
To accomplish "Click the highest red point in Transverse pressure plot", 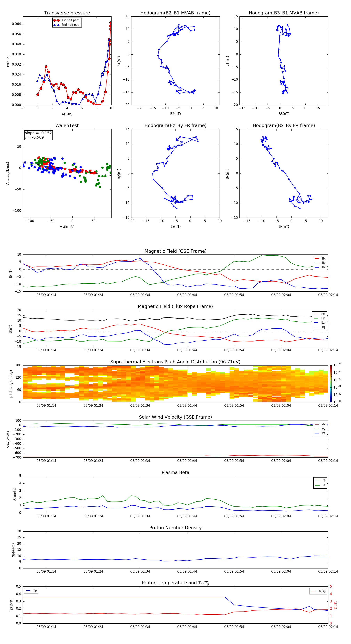I will coord(110,23).
